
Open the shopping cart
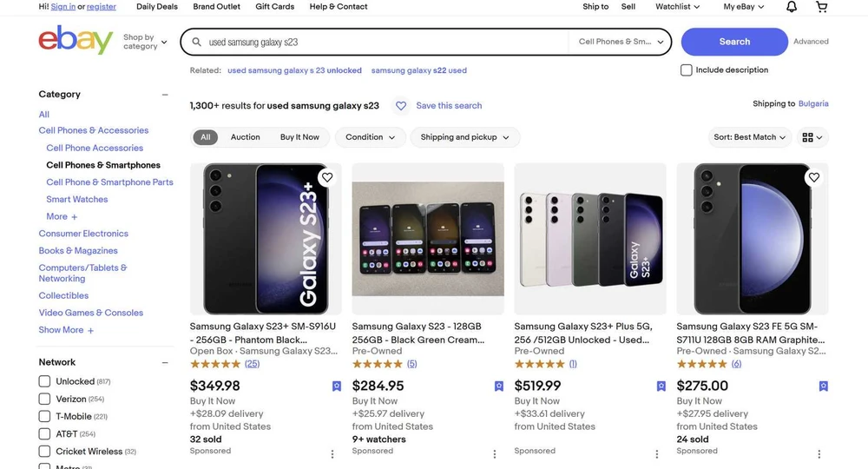pyautogui.click(x=822, y=7)
